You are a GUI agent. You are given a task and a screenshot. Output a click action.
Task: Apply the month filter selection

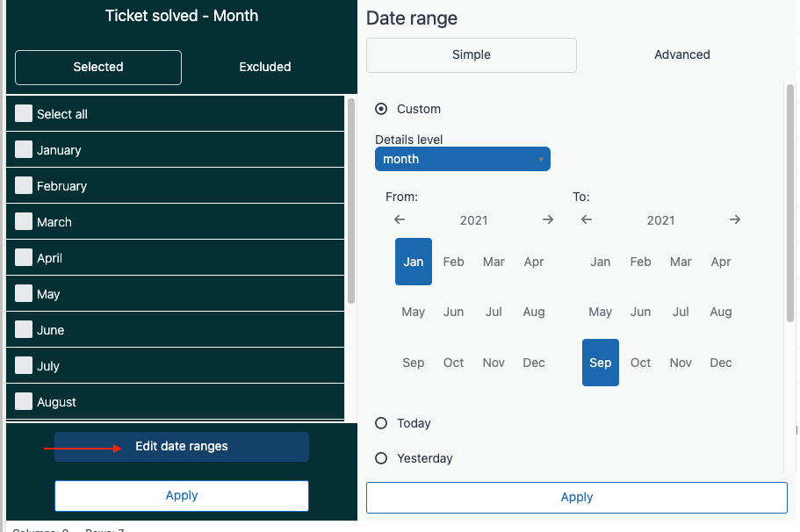coord(181,495)
